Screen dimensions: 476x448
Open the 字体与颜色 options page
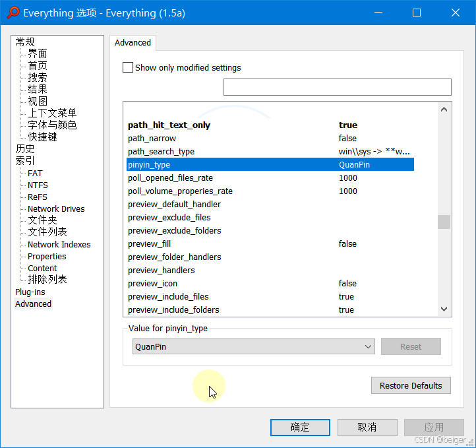tap(52, 125)
